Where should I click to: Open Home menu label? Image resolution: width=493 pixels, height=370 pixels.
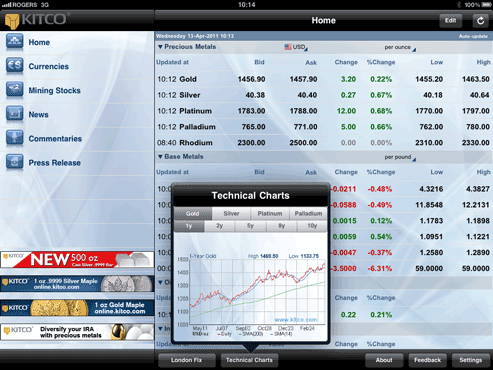pos(39,42)
